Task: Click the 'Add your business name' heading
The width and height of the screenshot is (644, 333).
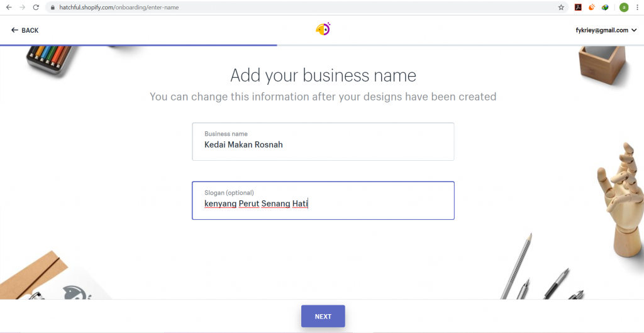Action: point(323,75)
